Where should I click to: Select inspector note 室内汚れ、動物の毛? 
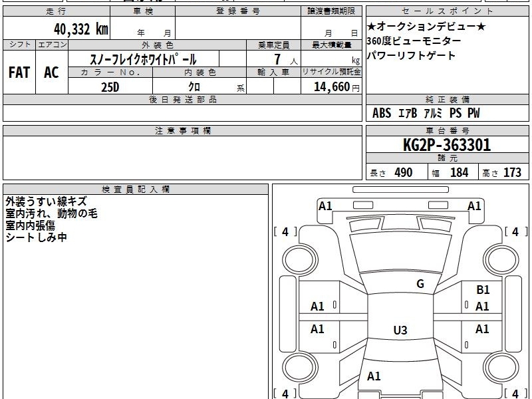point(52,213)
